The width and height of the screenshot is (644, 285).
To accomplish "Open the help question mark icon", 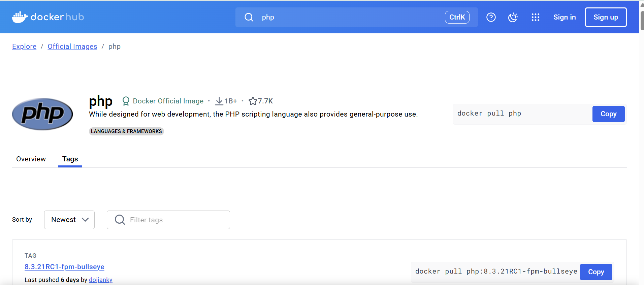I will pyautogui.click(x=491, y=17).
